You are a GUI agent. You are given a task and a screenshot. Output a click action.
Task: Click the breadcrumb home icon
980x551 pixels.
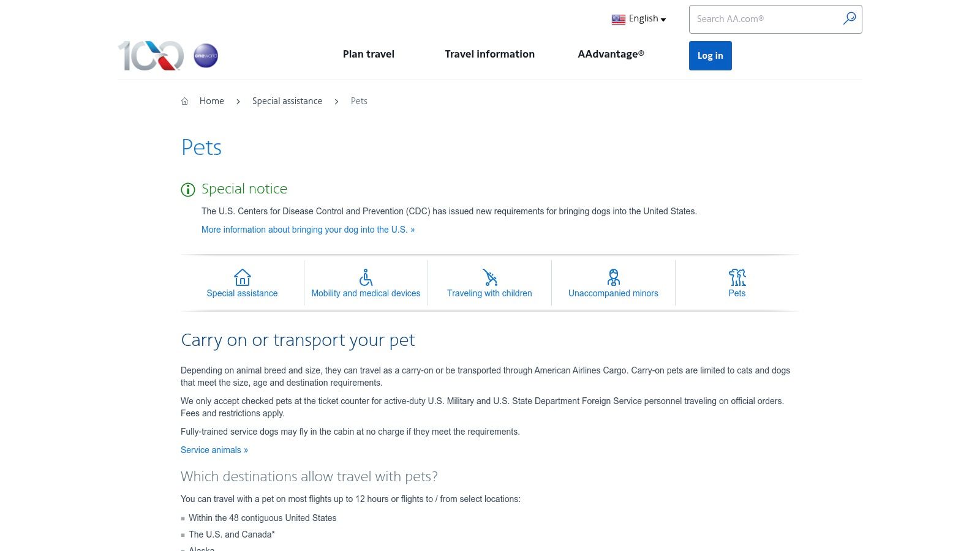tap(184, 100)
